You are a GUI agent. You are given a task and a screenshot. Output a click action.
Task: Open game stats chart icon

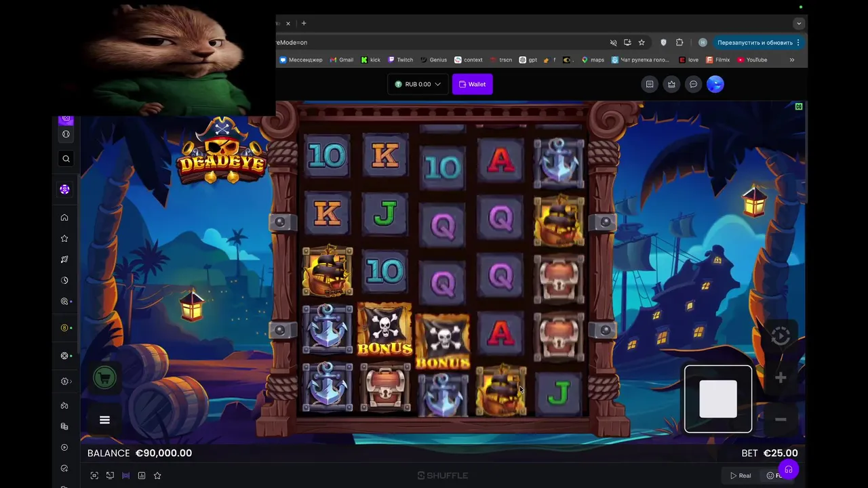click(142, 476)
